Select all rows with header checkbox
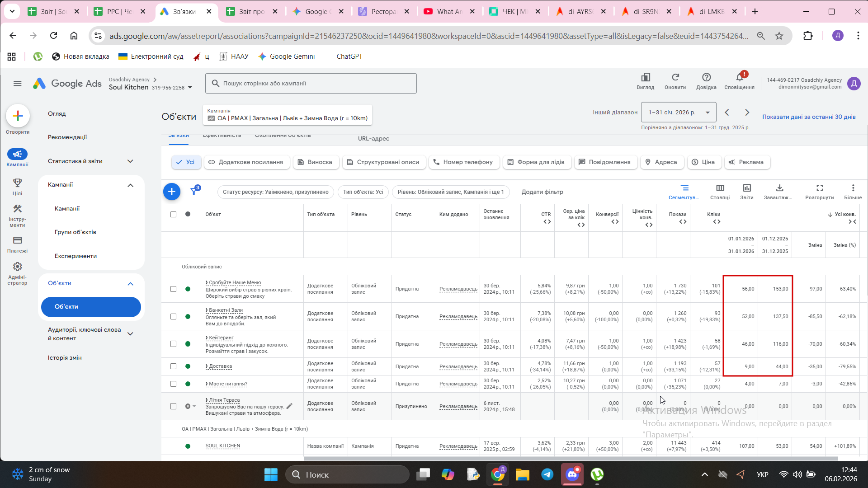868x488 pixels. click(x=173, y=214)
